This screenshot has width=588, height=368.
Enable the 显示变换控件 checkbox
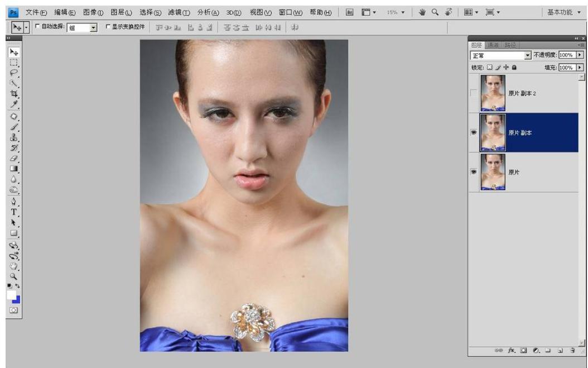108,27
